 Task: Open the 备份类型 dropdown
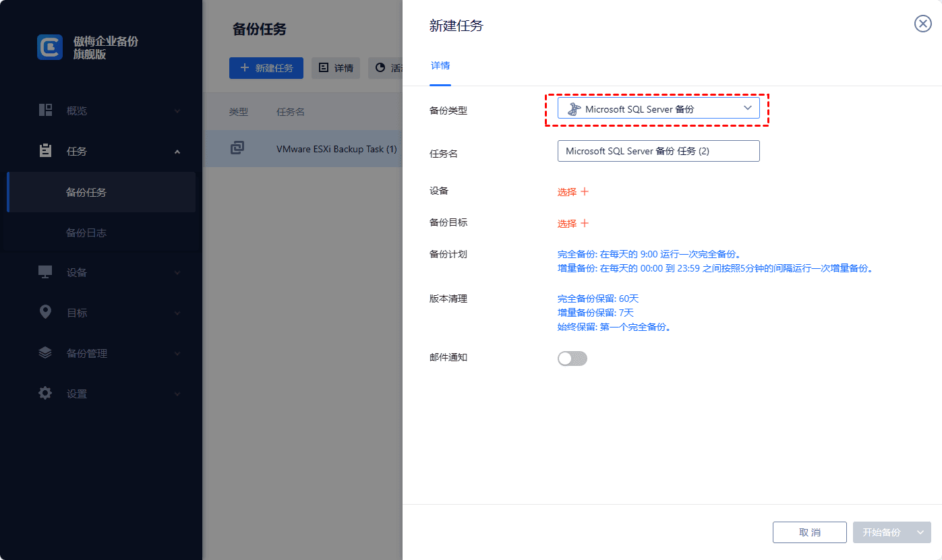click(658, 108)
